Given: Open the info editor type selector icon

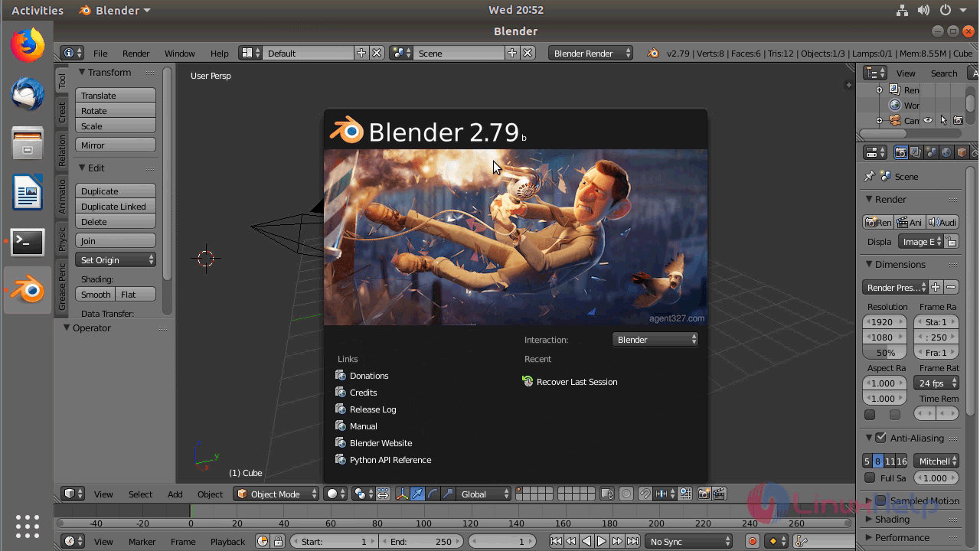Looking at the screenshot, I should click(x=73, y=53).
